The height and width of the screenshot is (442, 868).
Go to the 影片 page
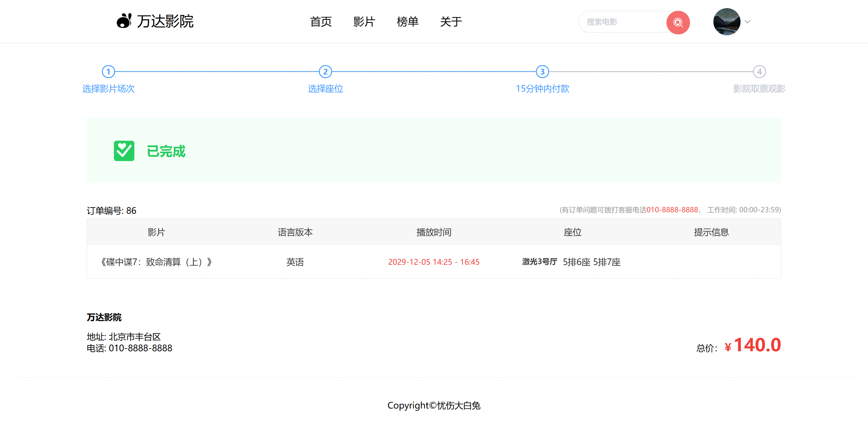coord(364,22)
